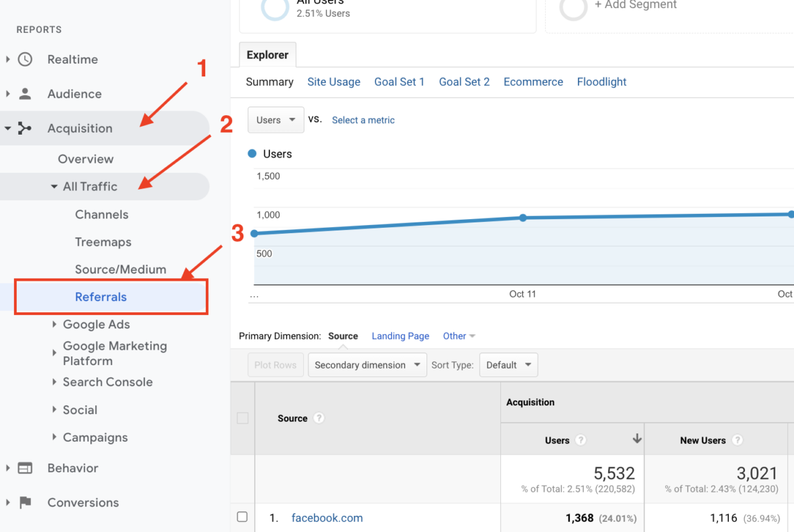Click the Oct 11 data point on the chart
The height and width of the screenshot is (532, 794).
522,217
